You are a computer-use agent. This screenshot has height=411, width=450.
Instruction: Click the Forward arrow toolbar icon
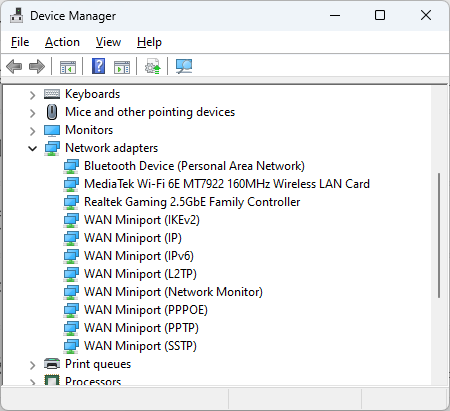tap(37, 66)
